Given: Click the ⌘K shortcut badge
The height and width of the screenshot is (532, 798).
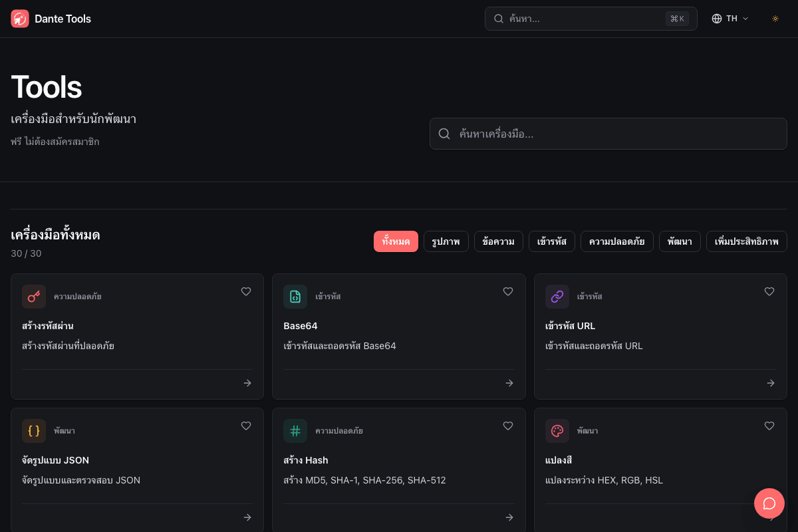Looking at the screenshot, I should (x=677, y=19).
